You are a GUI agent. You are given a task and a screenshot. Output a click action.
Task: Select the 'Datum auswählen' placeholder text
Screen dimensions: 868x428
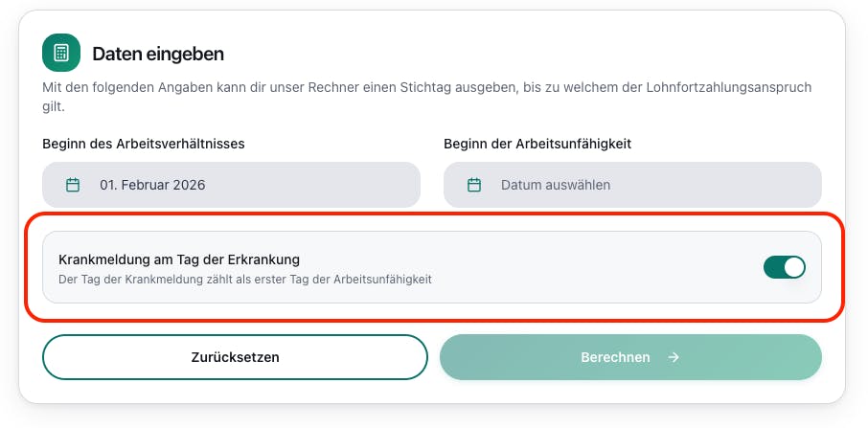(556, 185)
